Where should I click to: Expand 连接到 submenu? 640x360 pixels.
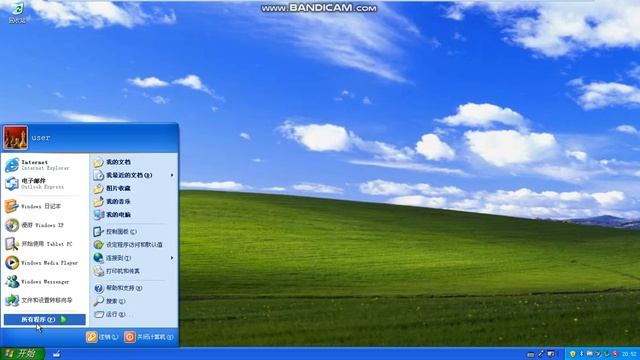[134, 258]
